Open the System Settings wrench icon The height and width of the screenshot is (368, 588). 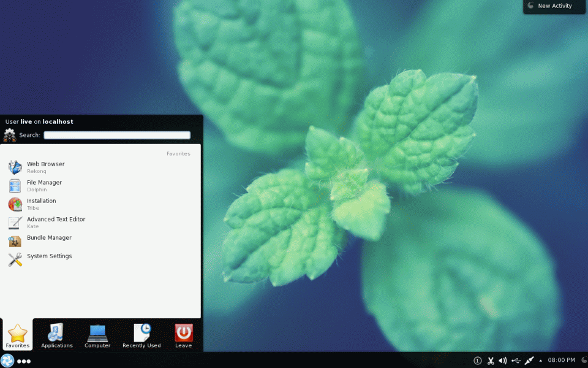[x=15, y=259]
